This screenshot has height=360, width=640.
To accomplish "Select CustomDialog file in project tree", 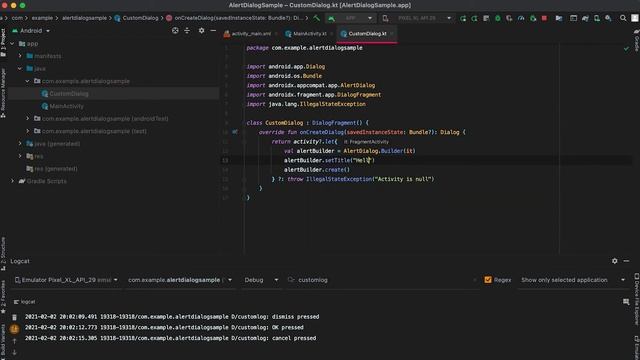I will (69, 94).
